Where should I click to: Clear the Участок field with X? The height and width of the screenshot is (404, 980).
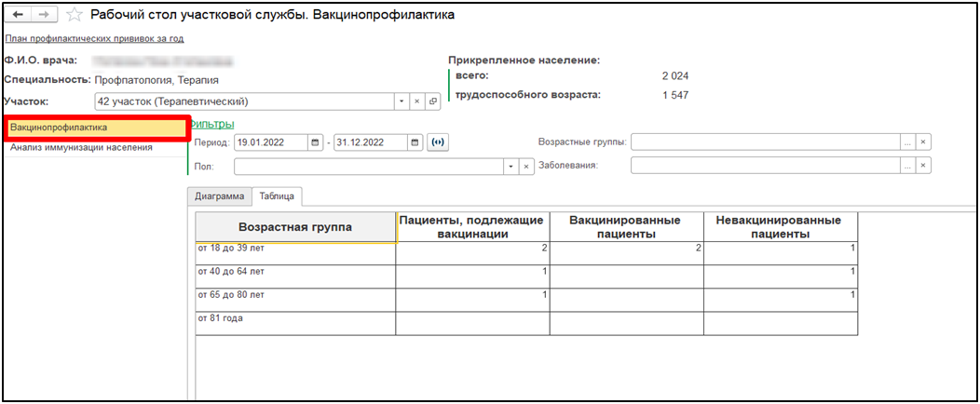(417, 101)
